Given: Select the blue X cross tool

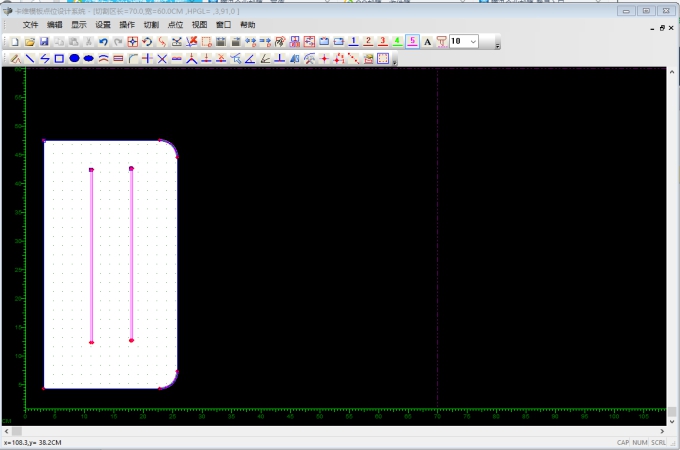Looking at the screenshot, I should (162, 59).
